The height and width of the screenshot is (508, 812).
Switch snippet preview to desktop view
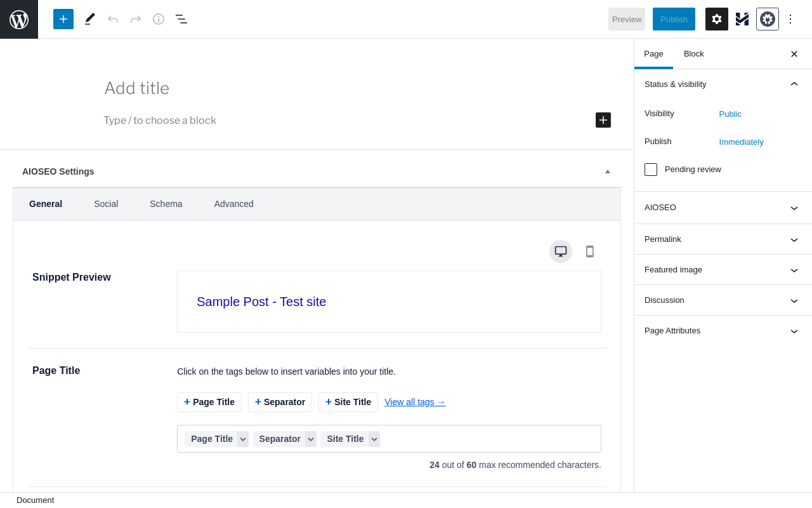click(561, 251)
